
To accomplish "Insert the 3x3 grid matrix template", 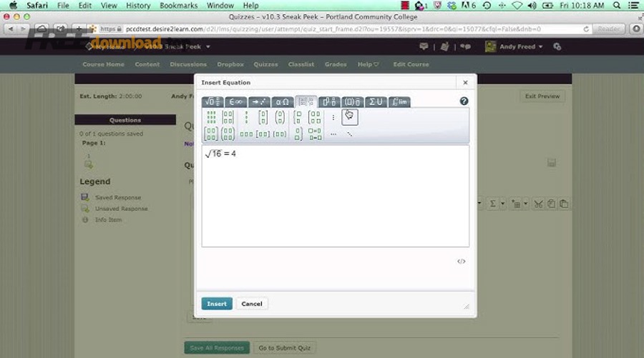I will 211,117.
